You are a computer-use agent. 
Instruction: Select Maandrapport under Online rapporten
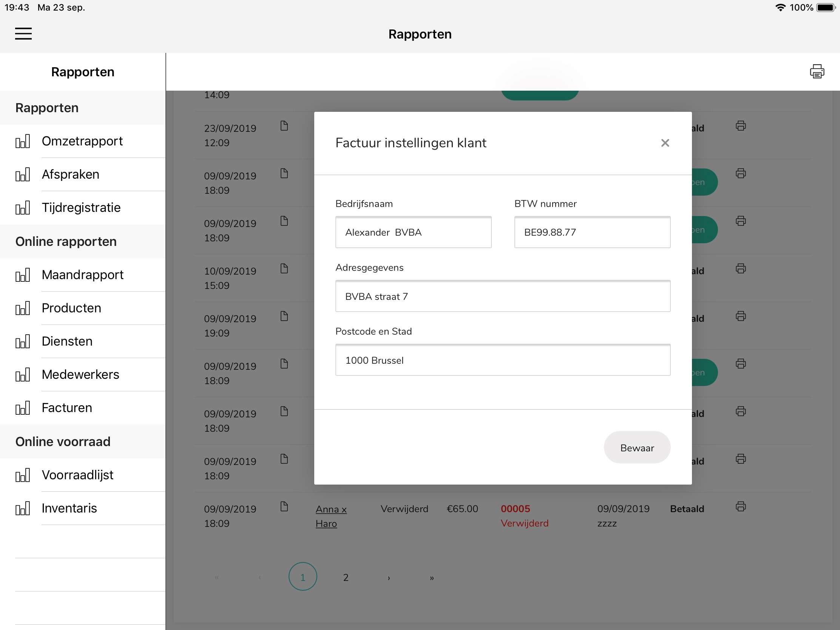pyautogui.click(x=82, y=275)
